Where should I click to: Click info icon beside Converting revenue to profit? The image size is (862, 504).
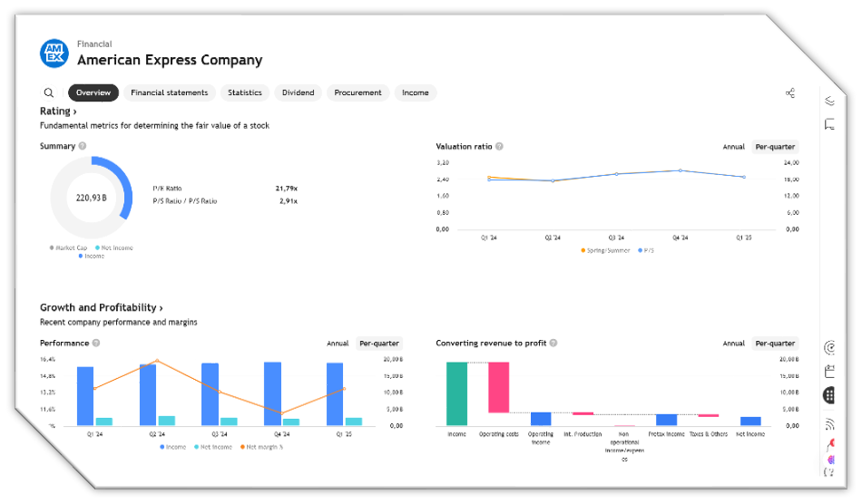click(x=553, y=344)
